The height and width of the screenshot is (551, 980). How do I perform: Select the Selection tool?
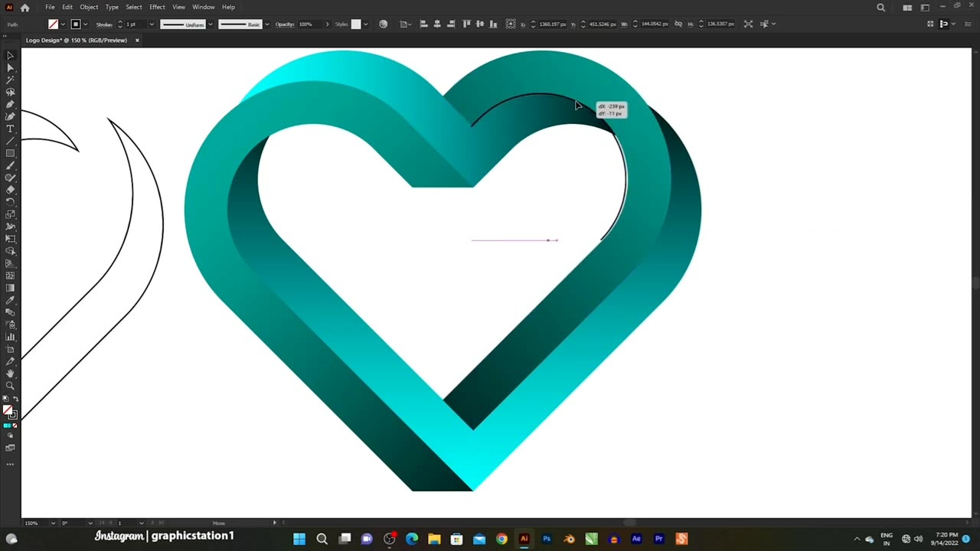10,55
